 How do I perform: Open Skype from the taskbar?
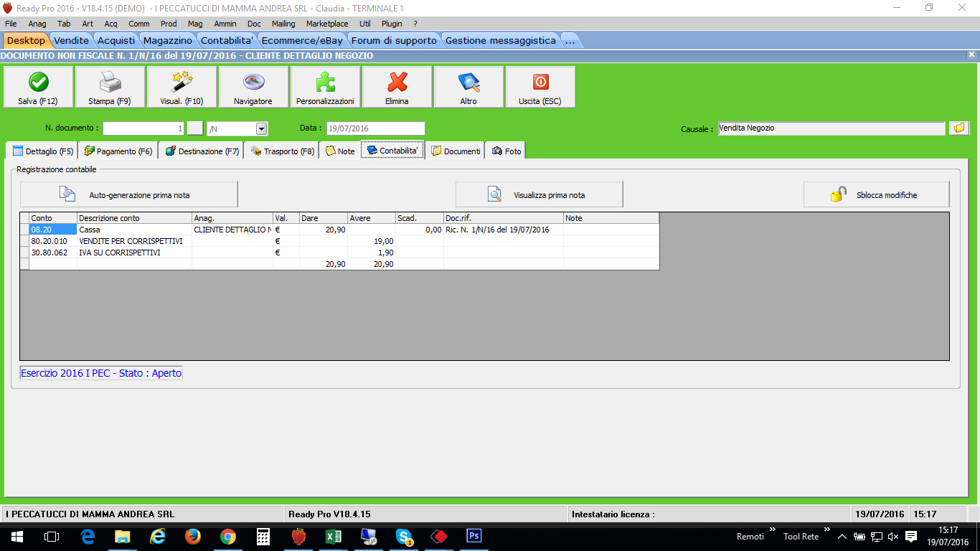pyautogui.click(x=403, y=536)
